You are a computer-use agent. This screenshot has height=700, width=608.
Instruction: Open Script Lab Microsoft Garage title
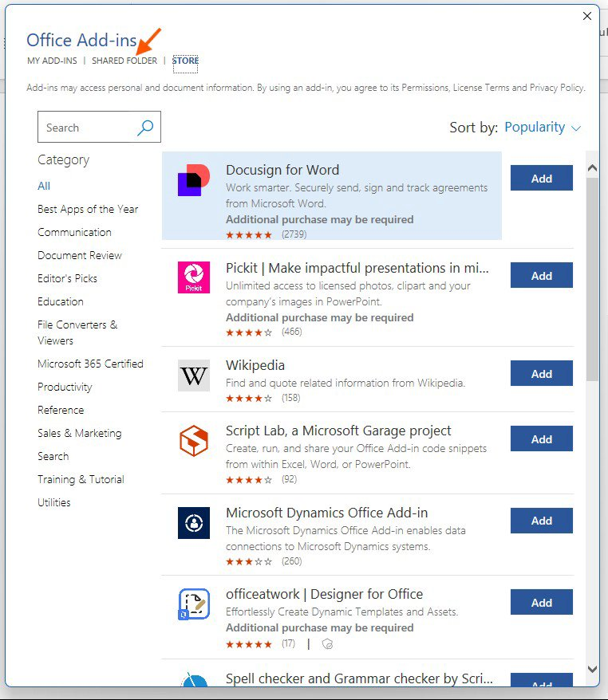338,431
